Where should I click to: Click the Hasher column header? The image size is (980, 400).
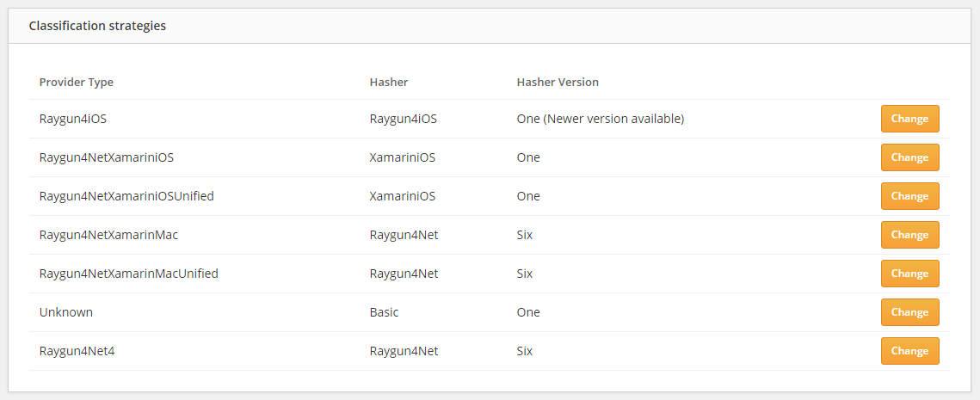point(389,83)
